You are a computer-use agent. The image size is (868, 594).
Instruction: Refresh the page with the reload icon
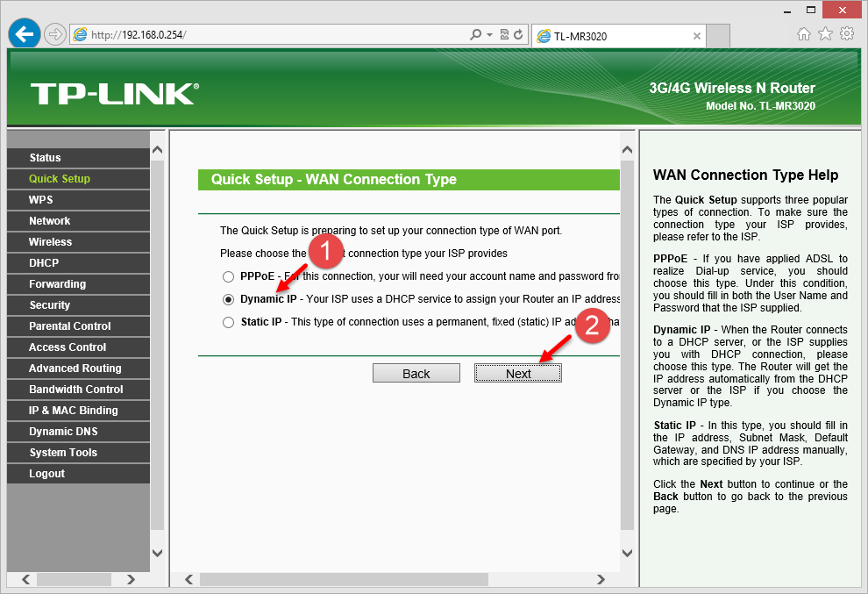pos(518,35)
